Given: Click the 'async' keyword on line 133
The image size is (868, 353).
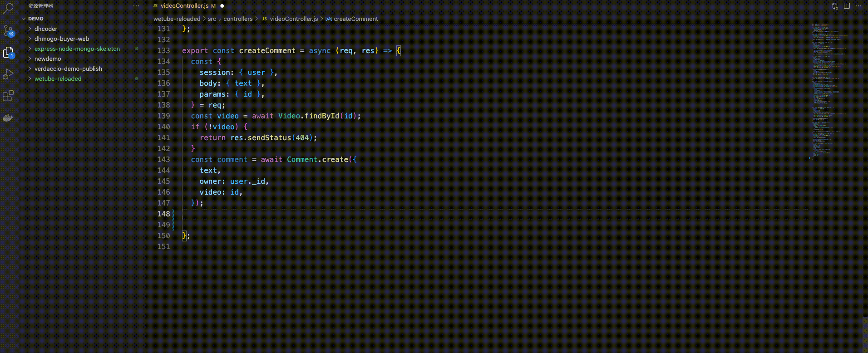Looking at the screenshot, I should click(x=320, y=50).
